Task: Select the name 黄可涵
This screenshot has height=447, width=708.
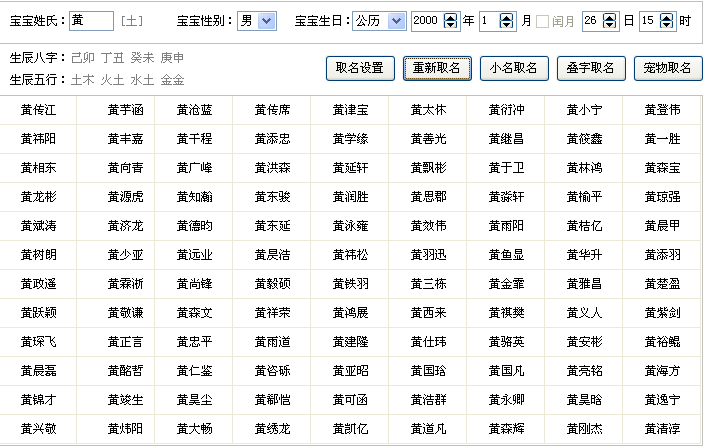Action: coord(350,400)
